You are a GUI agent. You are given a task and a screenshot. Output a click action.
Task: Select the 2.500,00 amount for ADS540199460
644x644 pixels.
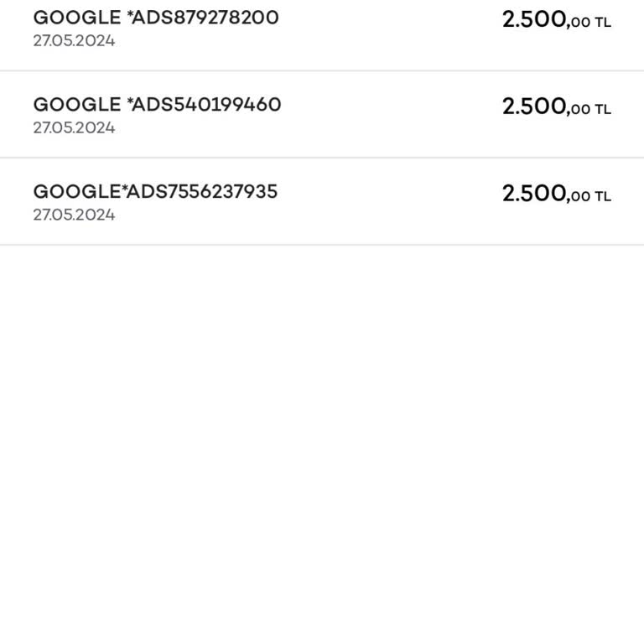click(x=545, y=107)
